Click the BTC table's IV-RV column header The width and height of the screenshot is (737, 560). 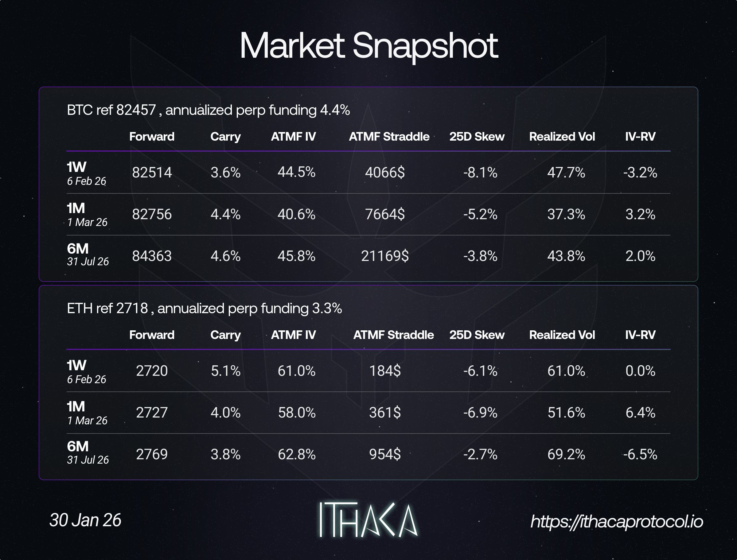pos(640,137)
